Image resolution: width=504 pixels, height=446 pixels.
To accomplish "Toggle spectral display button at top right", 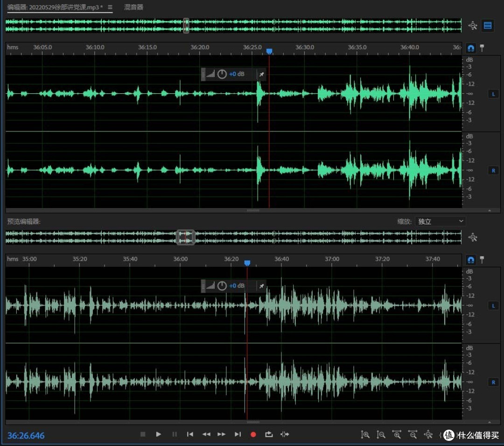I will pos(488,25).
